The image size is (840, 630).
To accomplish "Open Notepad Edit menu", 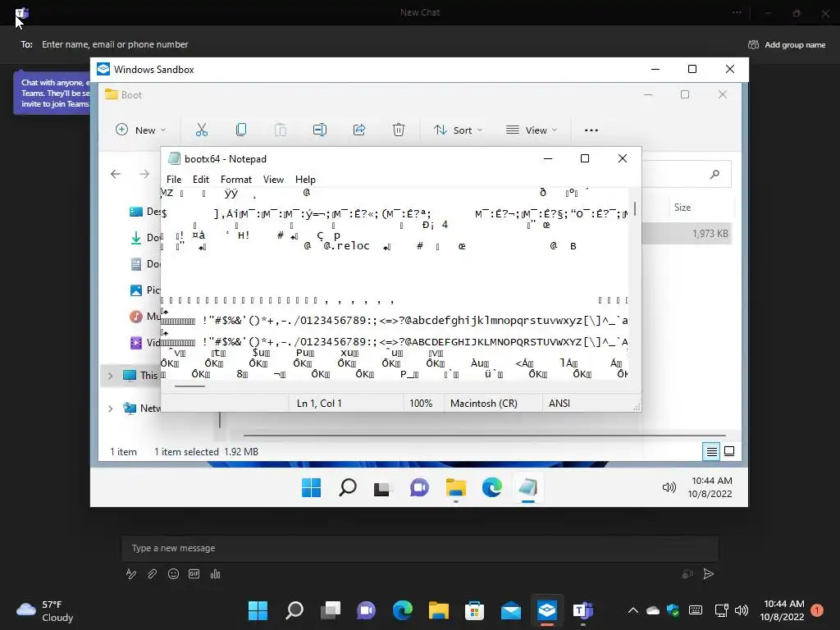I will tap(201, 180).
